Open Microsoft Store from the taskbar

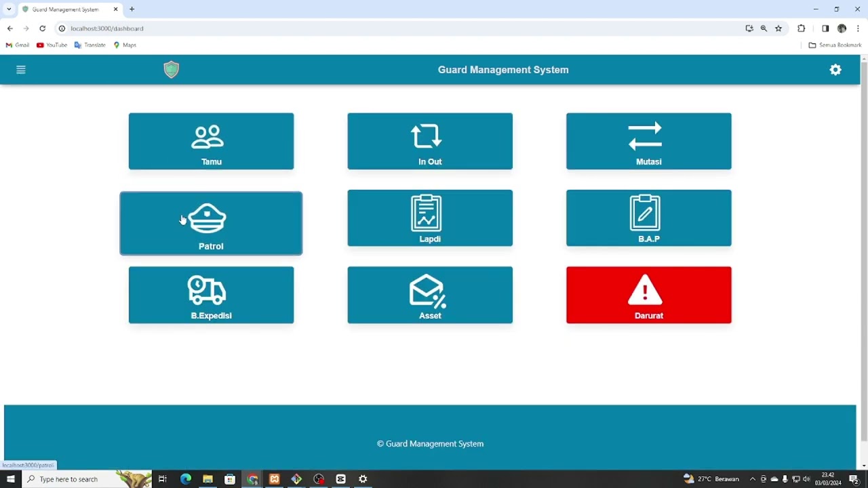(x=230, y=479)
